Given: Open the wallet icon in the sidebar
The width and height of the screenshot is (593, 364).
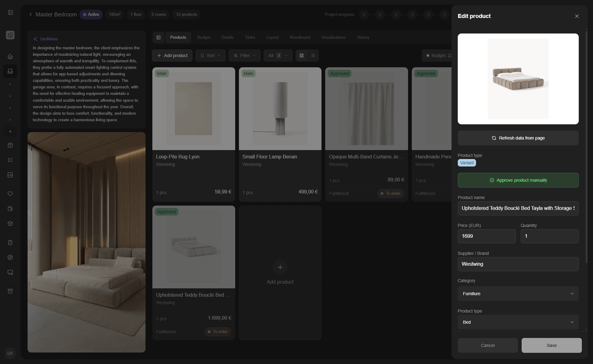Looking at the screenshot, I should [x=10, y=208].
